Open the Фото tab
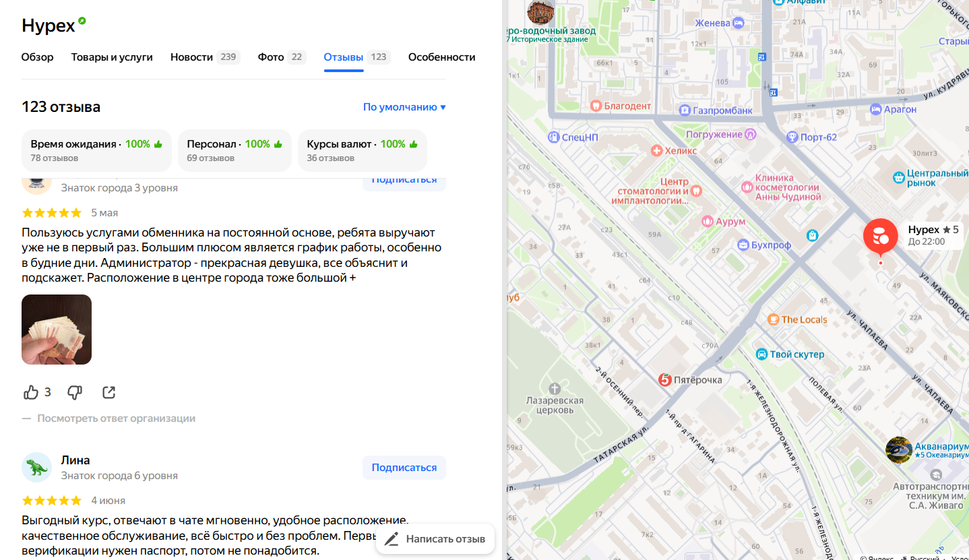This screenshot has height=560, width=969. click(282, 57)
